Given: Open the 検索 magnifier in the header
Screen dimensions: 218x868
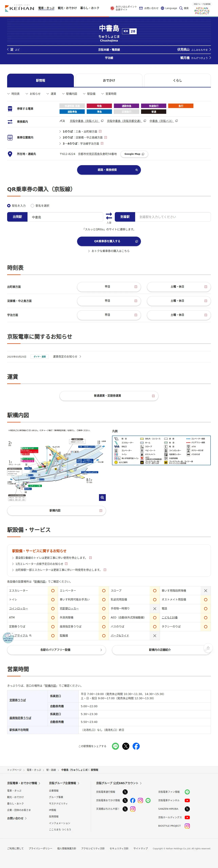Looking at the screenshot, I should tap(184, 8).
